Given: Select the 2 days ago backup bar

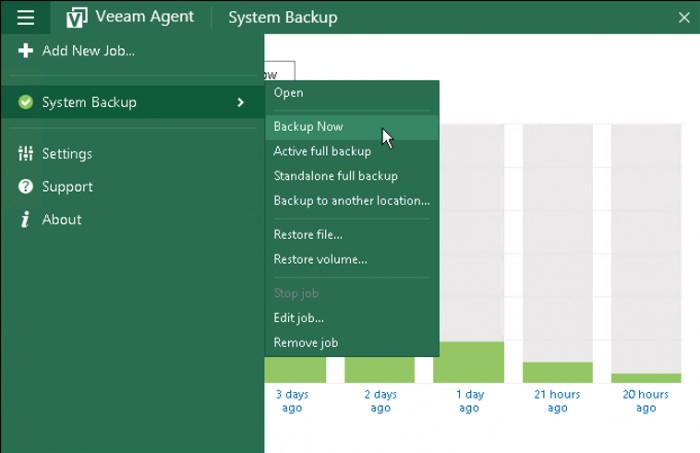Looking at the screenshot, I should [379, 370].
